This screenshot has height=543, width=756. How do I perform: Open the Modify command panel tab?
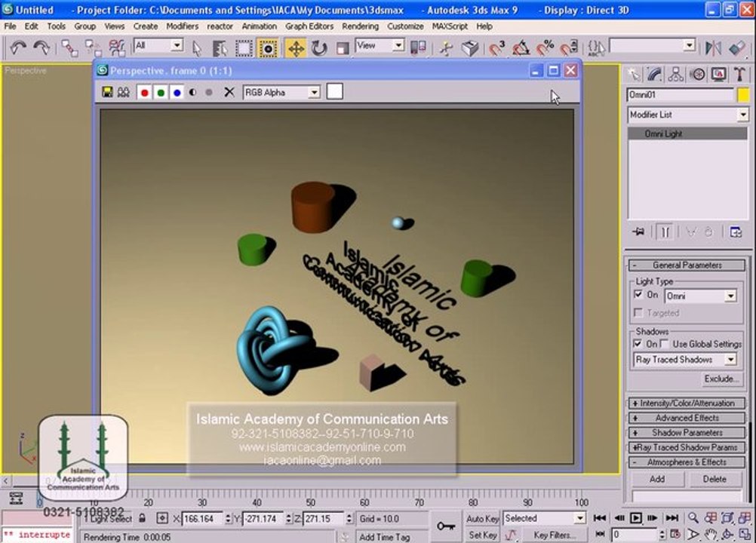tap(654, 74)
